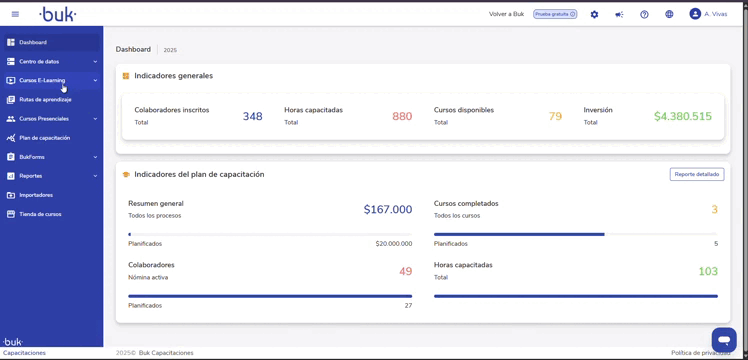Open announcements megaphone icon
The width and height of the screenshot is (748, 360).
click(x=619, y=14)
